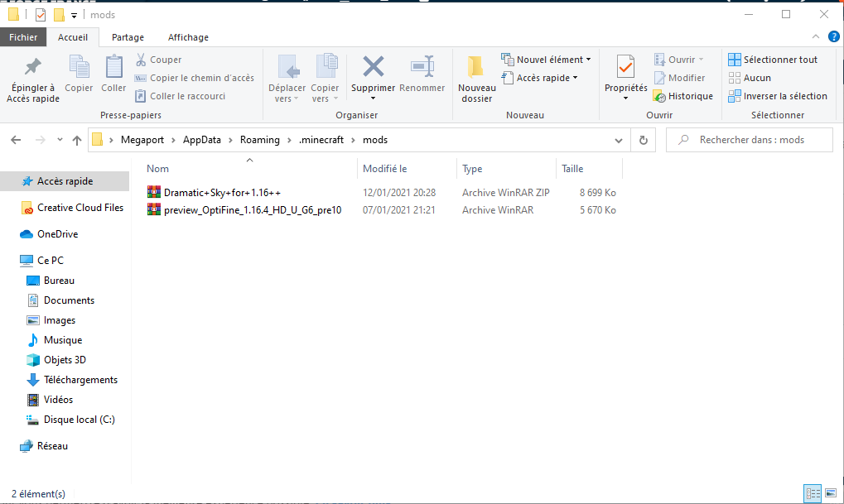Open Téléchargements in navigation pane
The image size is (844, 504).
click(x=80, y=380)
